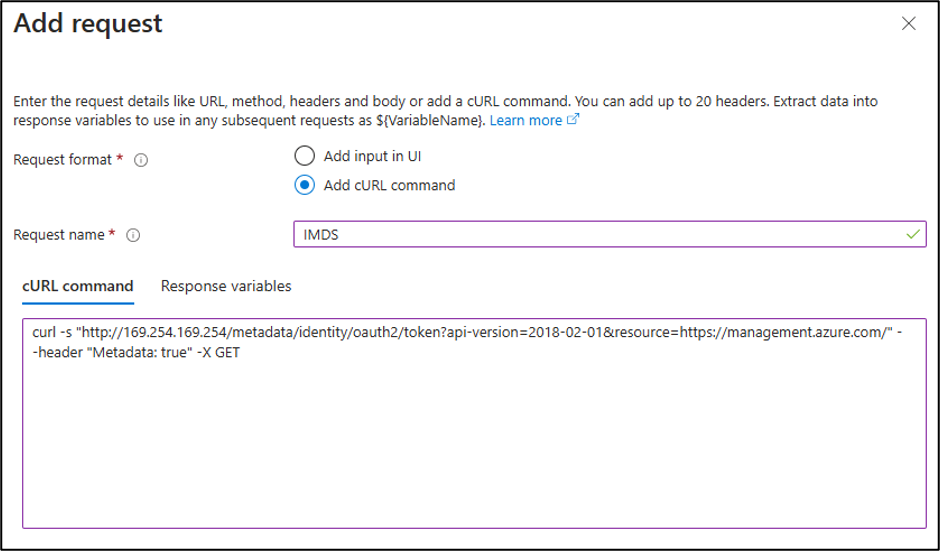Select the Add cURL command radio button

tap(305, 185)
